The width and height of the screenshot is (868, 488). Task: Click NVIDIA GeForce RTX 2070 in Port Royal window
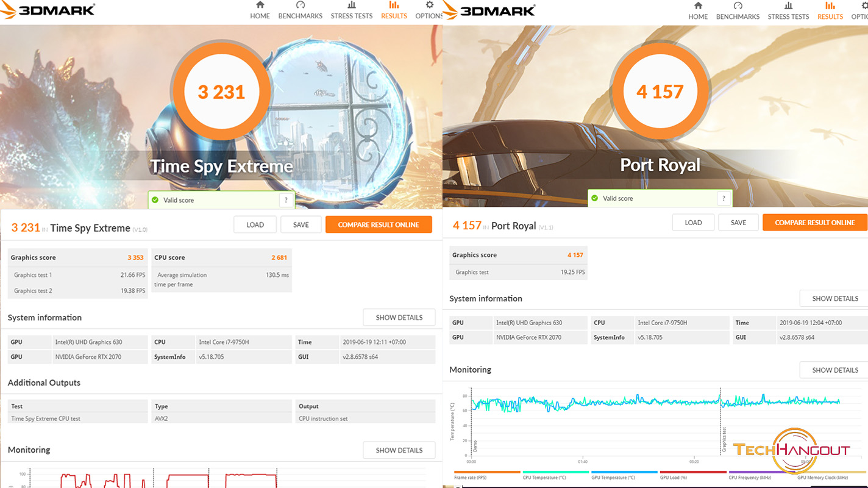click(x=528, y=337)
